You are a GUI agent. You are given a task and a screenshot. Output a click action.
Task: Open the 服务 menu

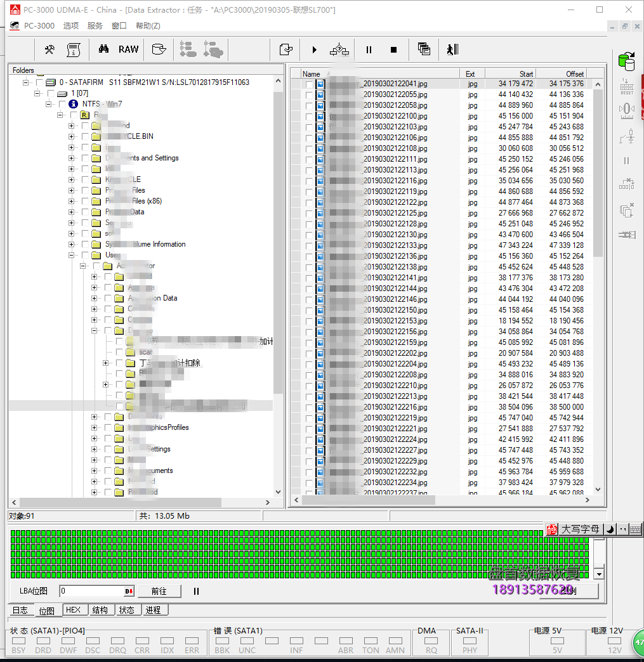(95, 26)
